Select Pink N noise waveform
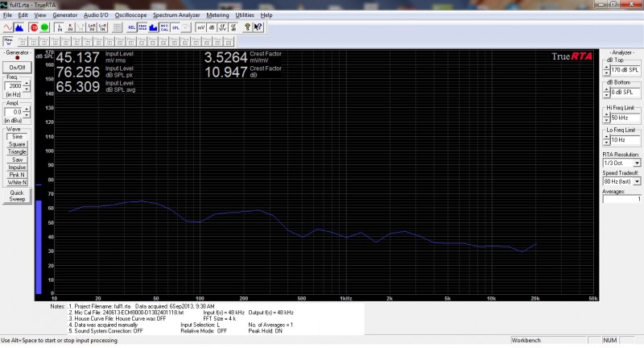 click(x=17, y=175)
